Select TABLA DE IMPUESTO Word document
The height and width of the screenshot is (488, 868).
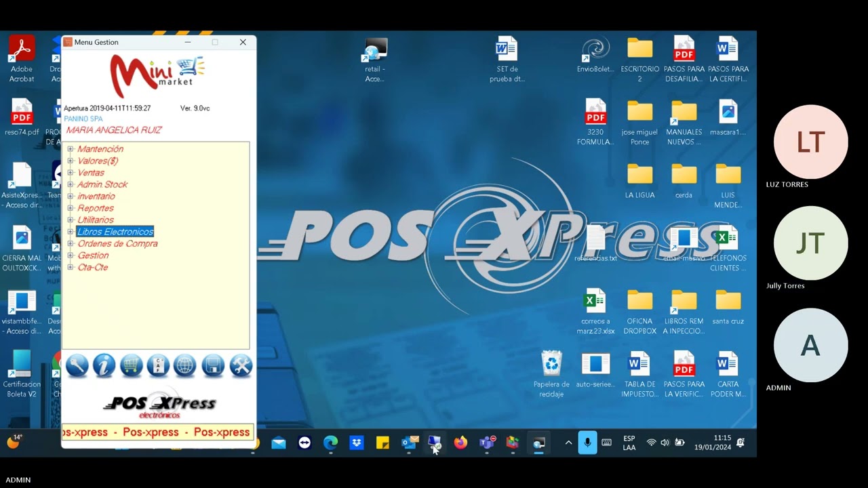639,374
